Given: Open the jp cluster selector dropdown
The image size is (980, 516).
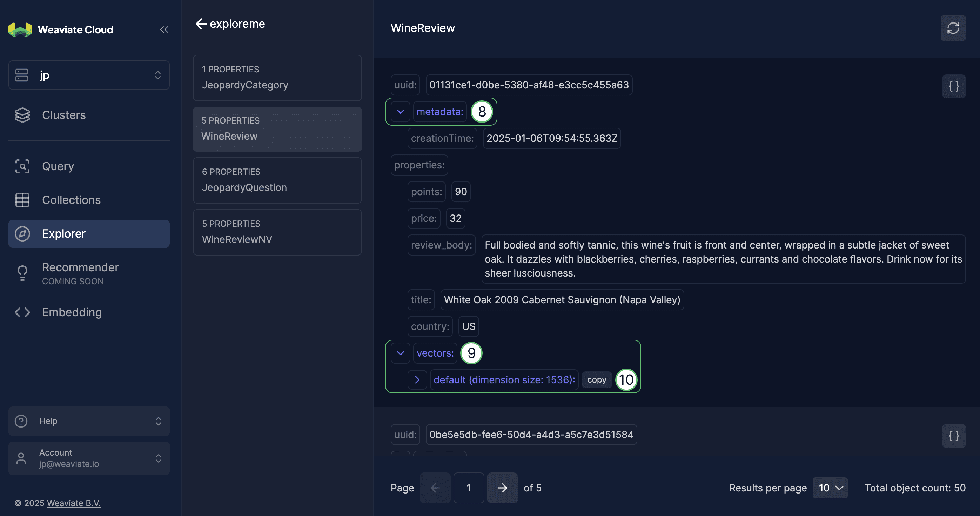Looking at the screenshot, I should tap(89, 75).
